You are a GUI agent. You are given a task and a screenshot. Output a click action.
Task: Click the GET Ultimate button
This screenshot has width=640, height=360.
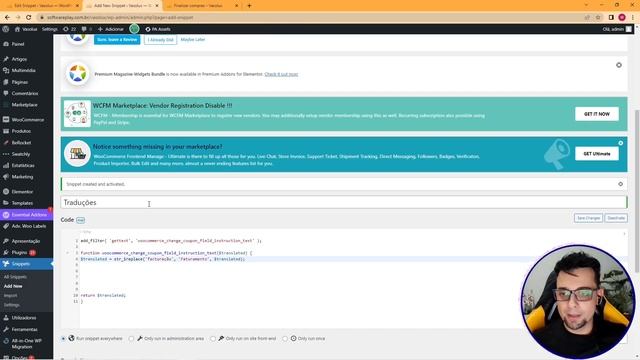[597, 153]
